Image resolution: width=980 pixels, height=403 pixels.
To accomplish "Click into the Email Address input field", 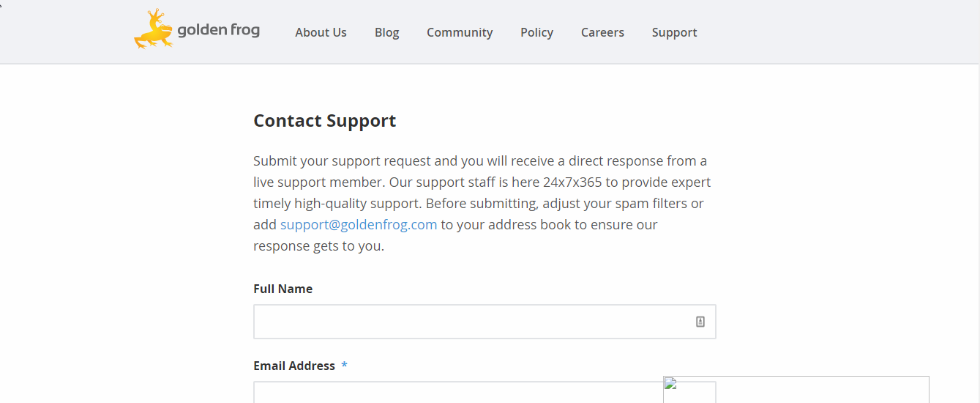I will pos(458,392).
